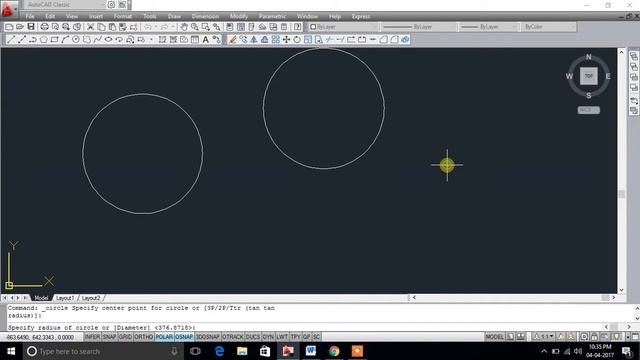
Task: Toggle OTRACK in status bar
Action: 233,337
